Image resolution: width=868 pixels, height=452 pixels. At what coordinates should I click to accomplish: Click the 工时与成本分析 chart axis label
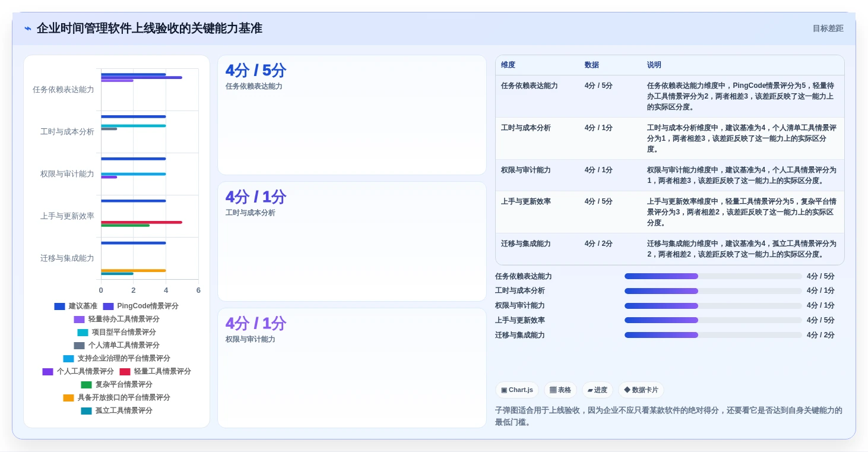coord(67,132)
